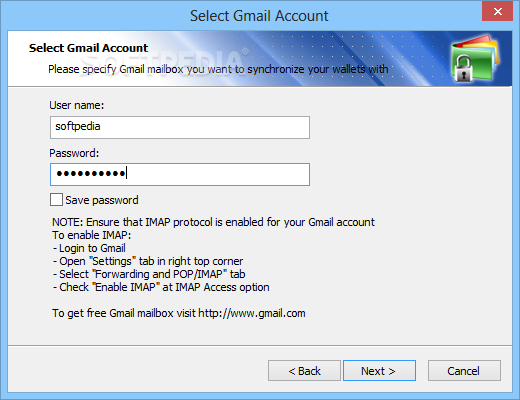Click the 'Login to Gmail' instruction line
The height and width of the screenshot is (400, 520).
coord(89,248)
